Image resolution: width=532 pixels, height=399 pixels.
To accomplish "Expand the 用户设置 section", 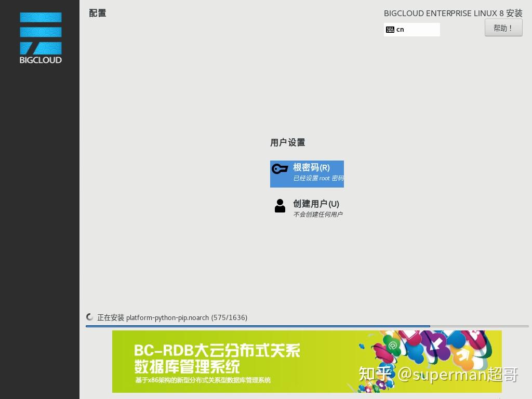I will [288, 142].
